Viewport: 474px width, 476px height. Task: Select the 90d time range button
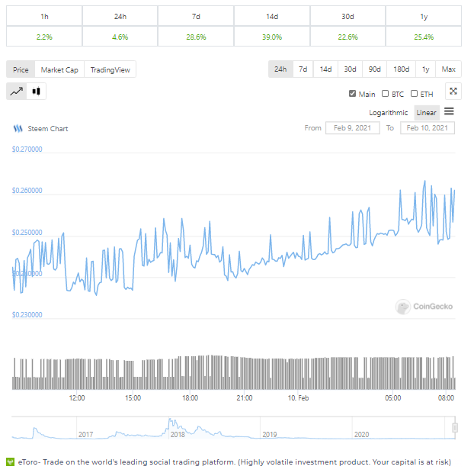click(374, 69)
